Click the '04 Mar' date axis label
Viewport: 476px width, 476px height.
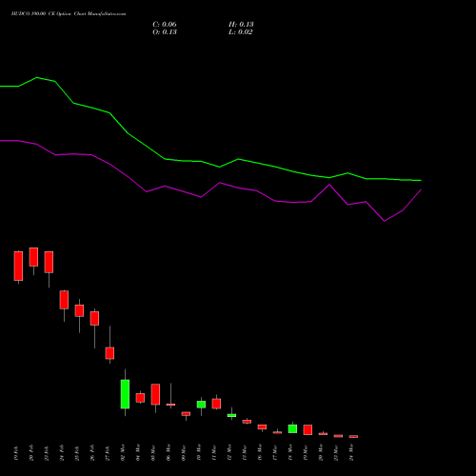[x=138, y=452]
